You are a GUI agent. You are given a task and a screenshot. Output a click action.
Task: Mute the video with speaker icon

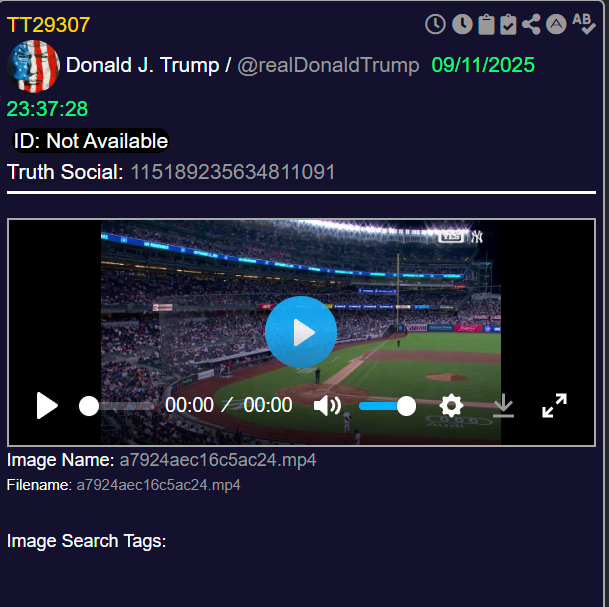[x=327, y=406]
